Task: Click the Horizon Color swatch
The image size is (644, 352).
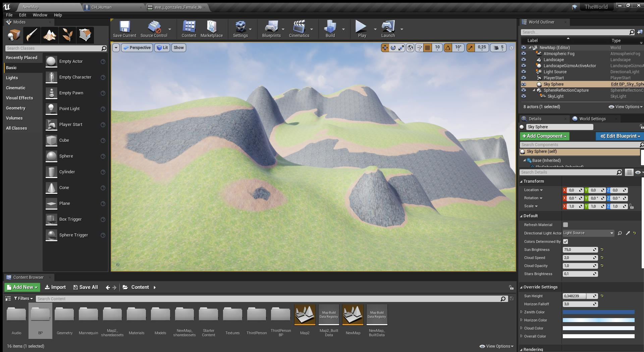Action: tap(598, 320)
